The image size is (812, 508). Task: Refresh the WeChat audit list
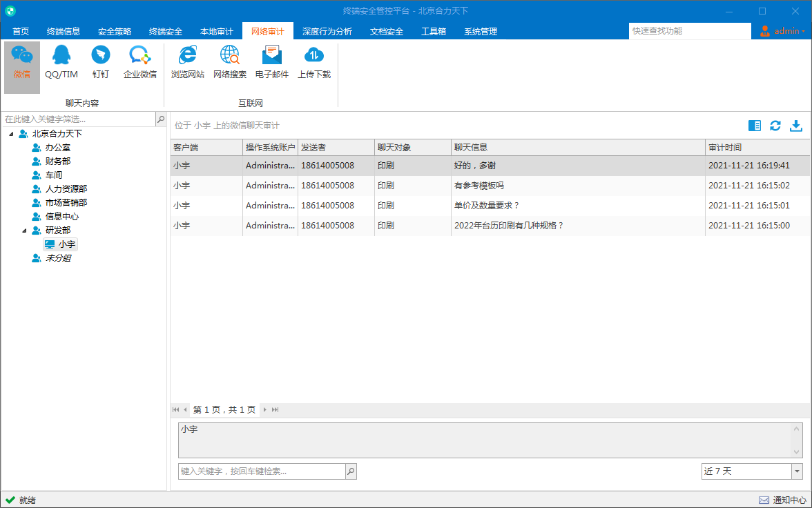click(x=775, y=126)
